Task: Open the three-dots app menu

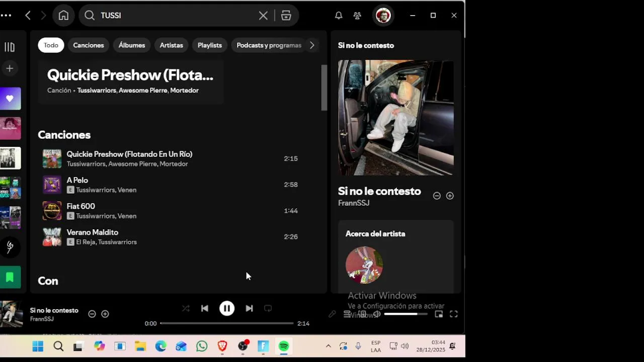Action: pos(6,16)
